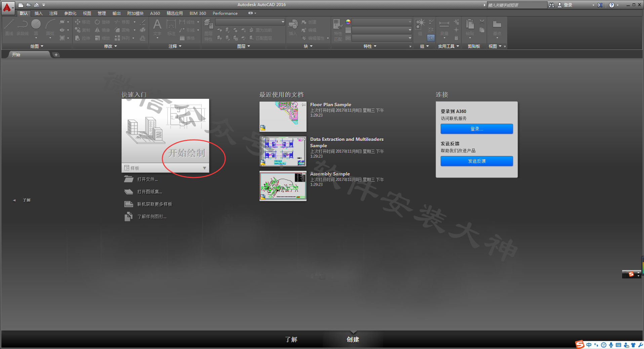Switch to the BIM 360 ribbon tab
This screenshot has height=349, width=644.
coord(198,13)
